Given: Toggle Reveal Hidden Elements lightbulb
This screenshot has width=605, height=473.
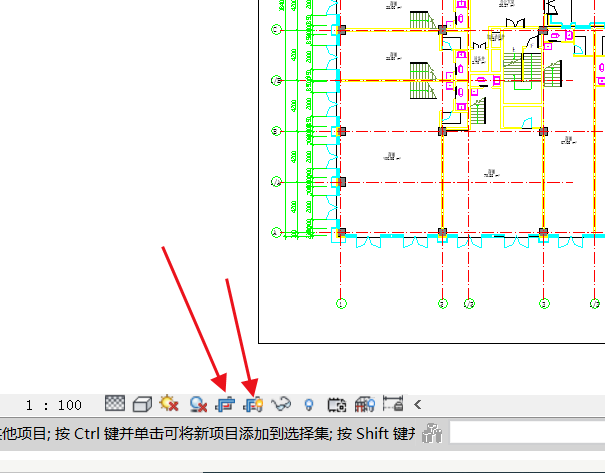Looking at the screenshot, I should coord(309,405).
